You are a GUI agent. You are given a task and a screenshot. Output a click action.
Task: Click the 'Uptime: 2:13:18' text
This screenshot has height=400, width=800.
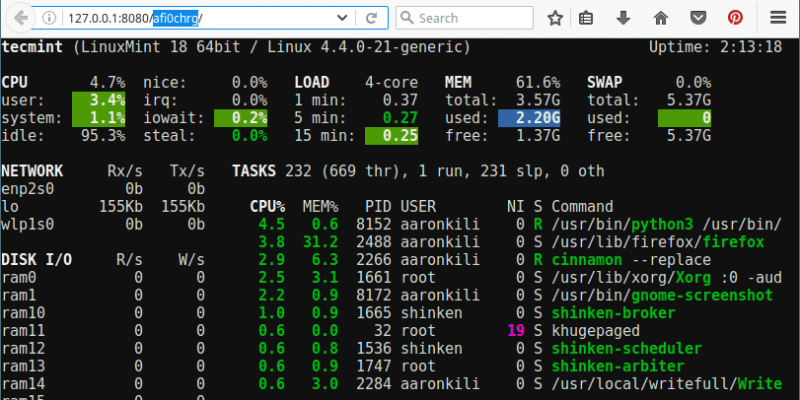(715, 47)
